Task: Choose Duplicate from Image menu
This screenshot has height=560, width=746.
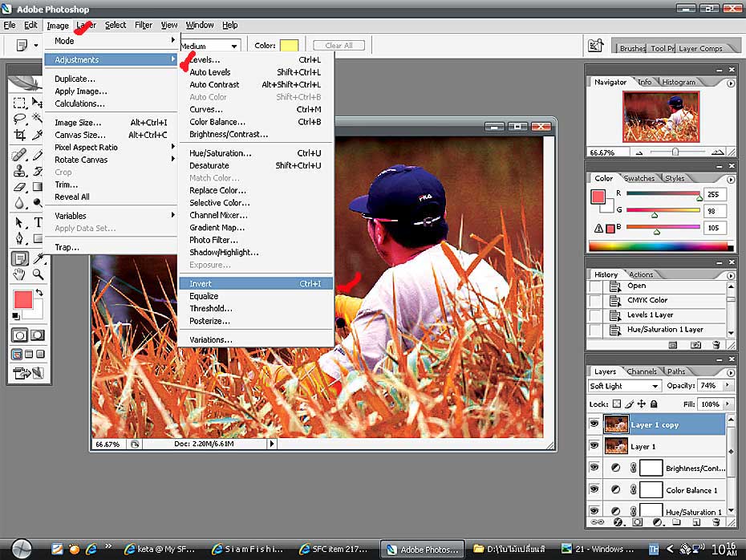Action: coord(111,79)
